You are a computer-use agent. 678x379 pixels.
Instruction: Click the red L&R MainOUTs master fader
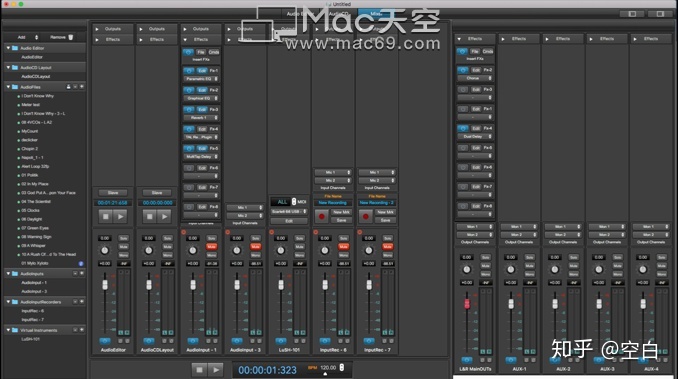pyautogui.click(x=467, y=303)
